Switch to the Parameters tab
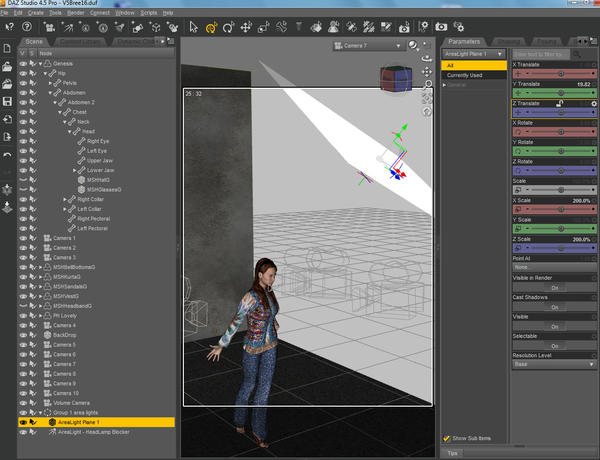Image resolution: width=600 pixels, height=460 pixels. pos(464,41)
